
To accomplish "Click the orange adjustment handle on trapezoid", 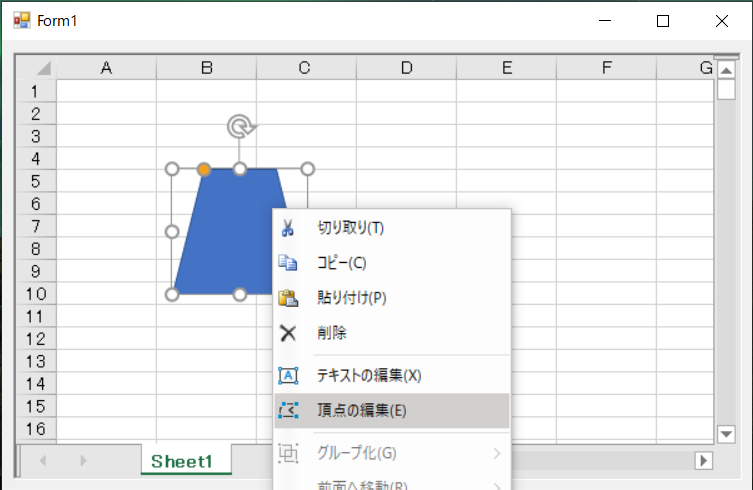I will pos(204,169).
